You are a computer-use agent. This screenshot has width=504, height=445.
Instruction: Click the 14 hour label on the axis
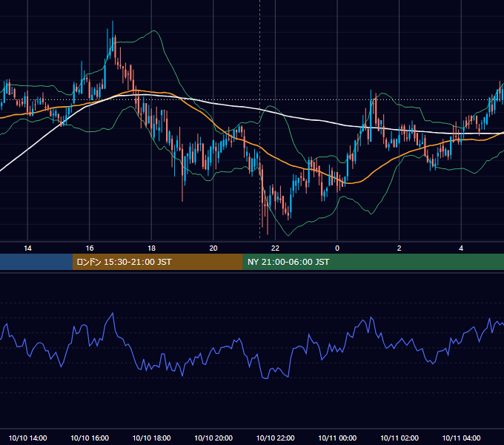(27, 248)
